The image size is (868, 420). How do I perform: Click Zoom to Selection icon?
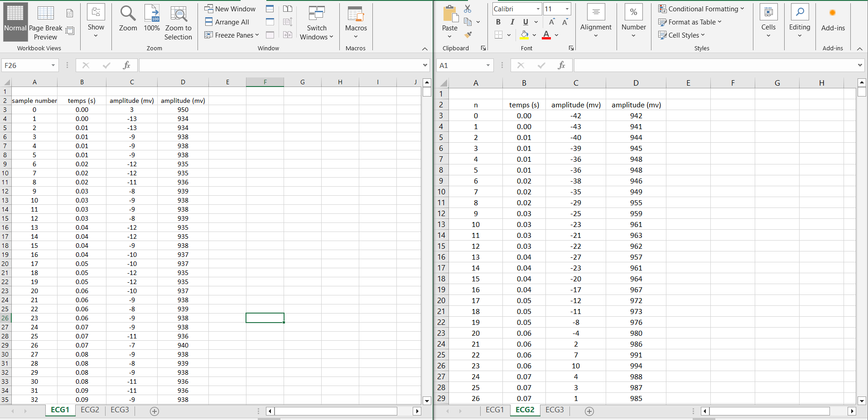click(x=178, y=14)
